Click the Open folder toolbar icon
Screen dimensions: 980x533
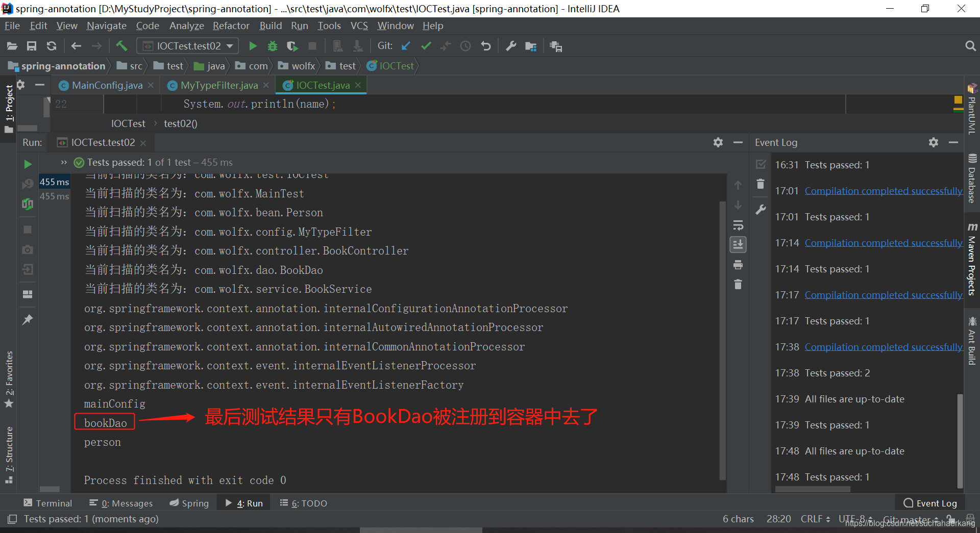coord(12,46)
